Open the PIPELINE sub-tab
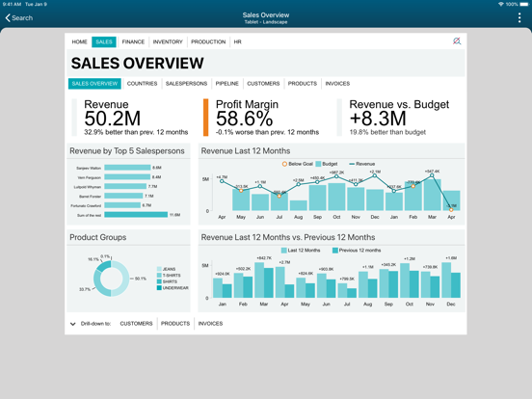Image resolution: width=532 pixels, height=399 pixels. coord(227,84)
